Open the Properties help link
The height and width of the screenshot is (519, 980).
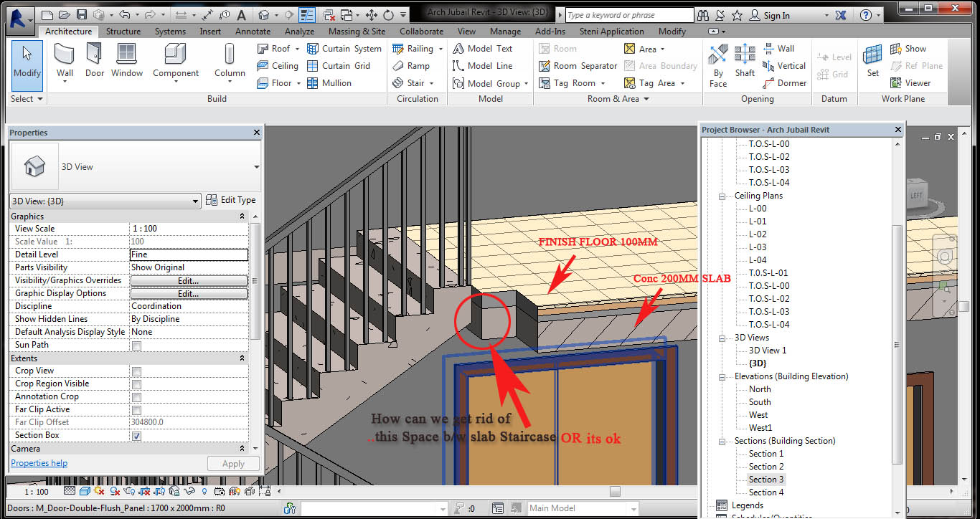click(38, 462)
